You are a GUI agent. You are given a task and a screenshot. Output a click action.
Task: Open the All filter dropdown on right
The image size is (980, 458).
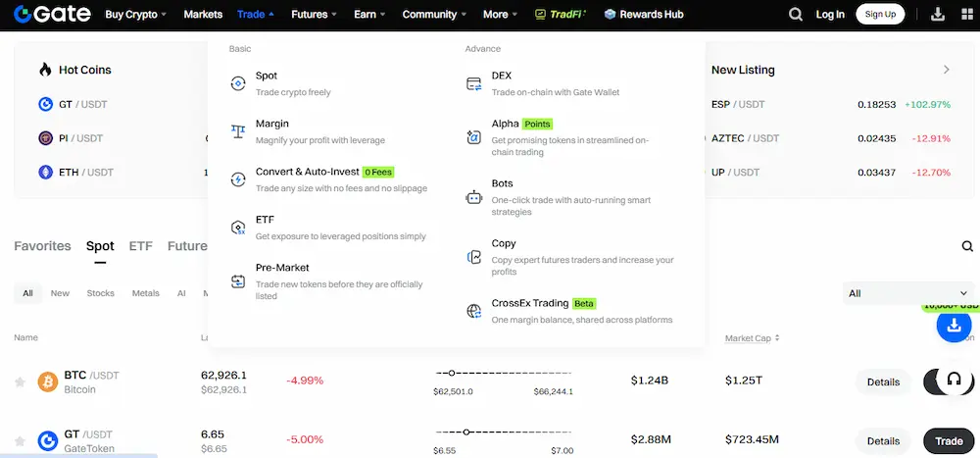(908, 293)
